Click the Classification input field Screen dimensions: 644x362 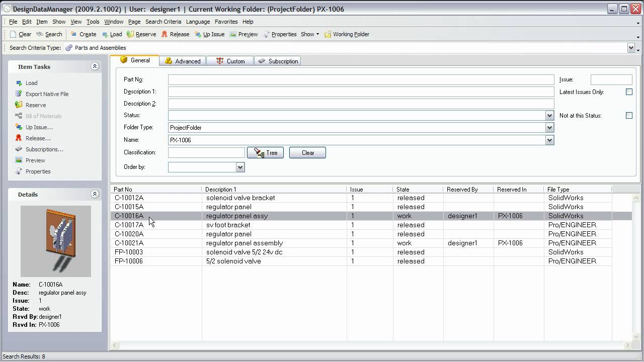tap(206, 152)
